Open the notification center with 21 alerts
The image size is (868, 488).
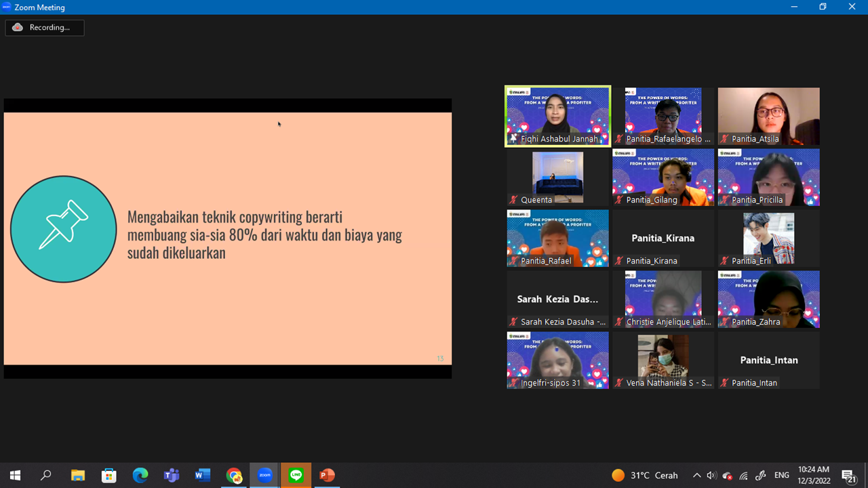[848, 475]
